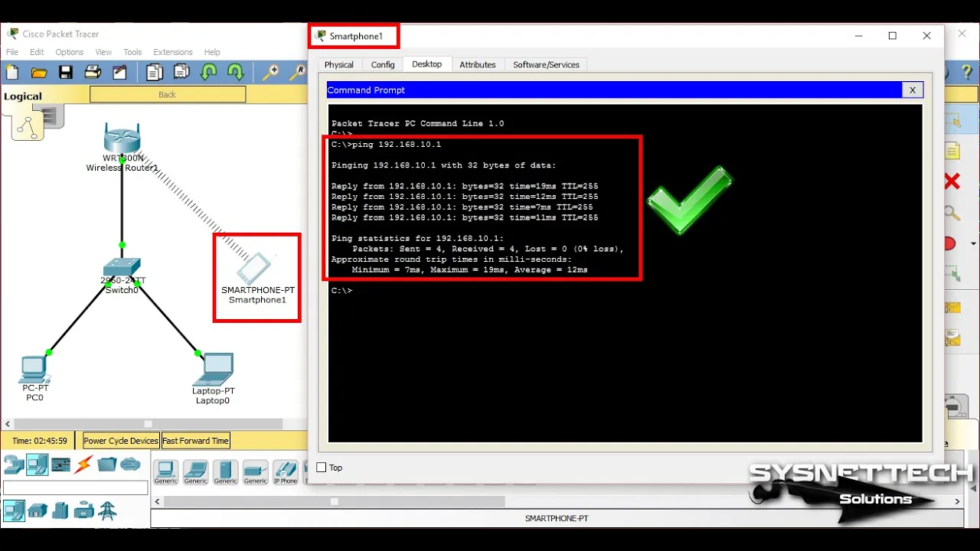This screenshot has width=980, height=551.
Task: Choose the Industrial subcategory icon
Action: coord(84,510)
